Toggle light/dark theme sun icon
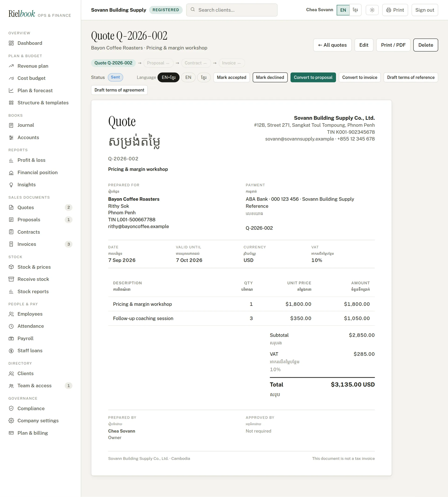448x497 pixels. pyautogui.click(x=372, y=10)
